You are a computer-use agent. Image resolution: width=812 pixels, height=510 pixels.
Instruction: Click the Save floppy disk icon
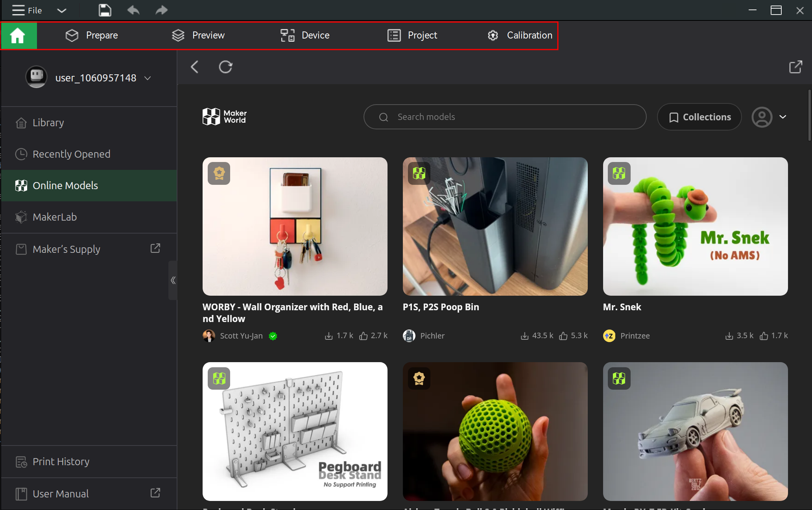(x=105, y=10)
